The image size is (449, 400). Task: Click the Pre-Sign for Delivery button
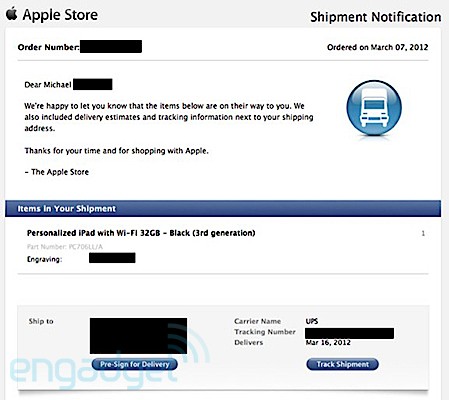pos(135,364)
